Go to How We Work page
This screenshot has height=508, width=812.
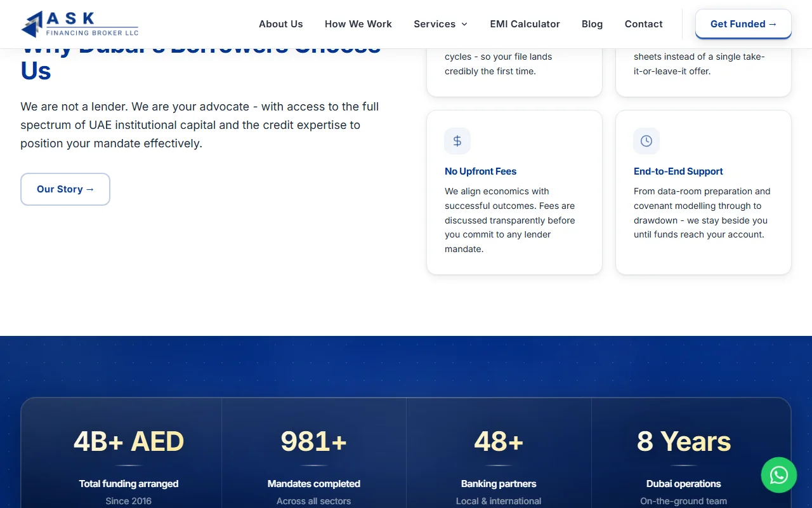pos(358,24)
